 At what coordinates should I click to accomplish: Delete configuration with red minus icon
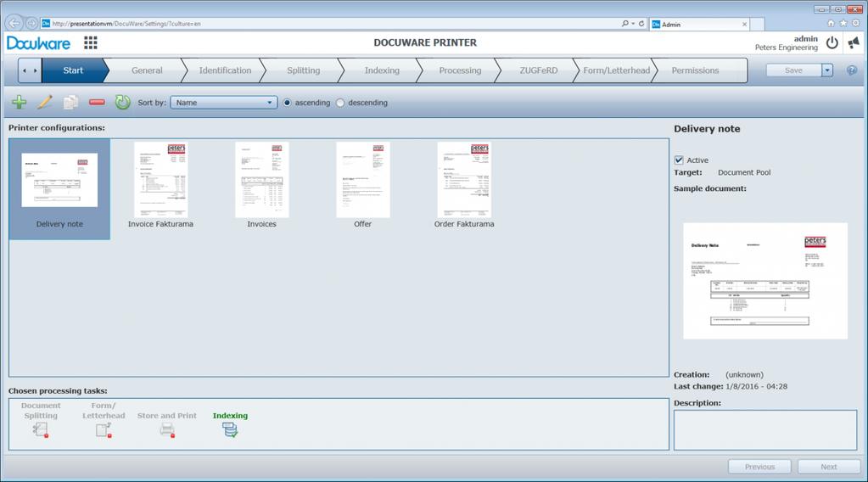tap(97, 103)
